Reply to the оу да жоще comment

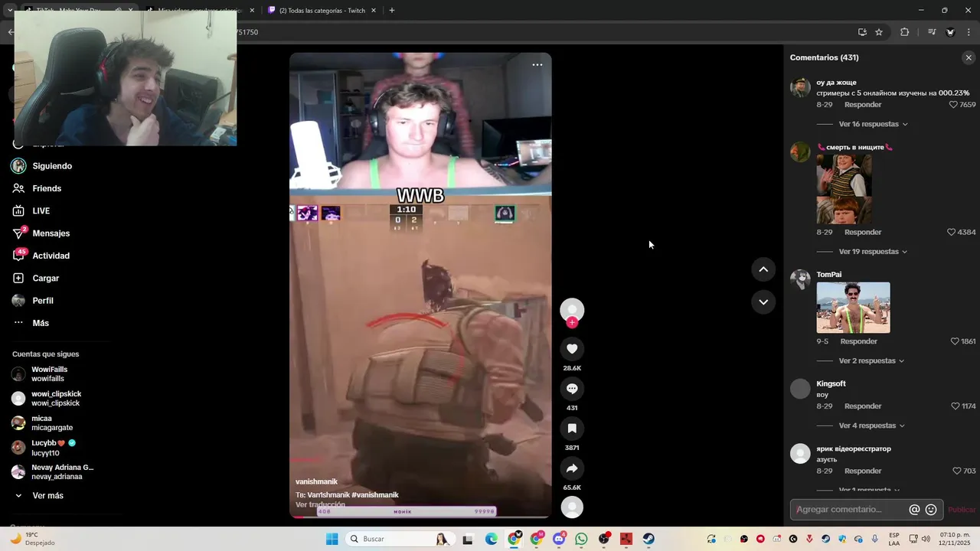[x=863, y=105]
